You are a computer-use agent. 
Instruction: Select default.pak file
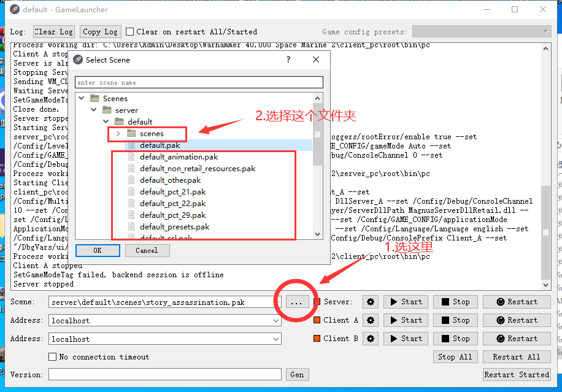[160, 145]
